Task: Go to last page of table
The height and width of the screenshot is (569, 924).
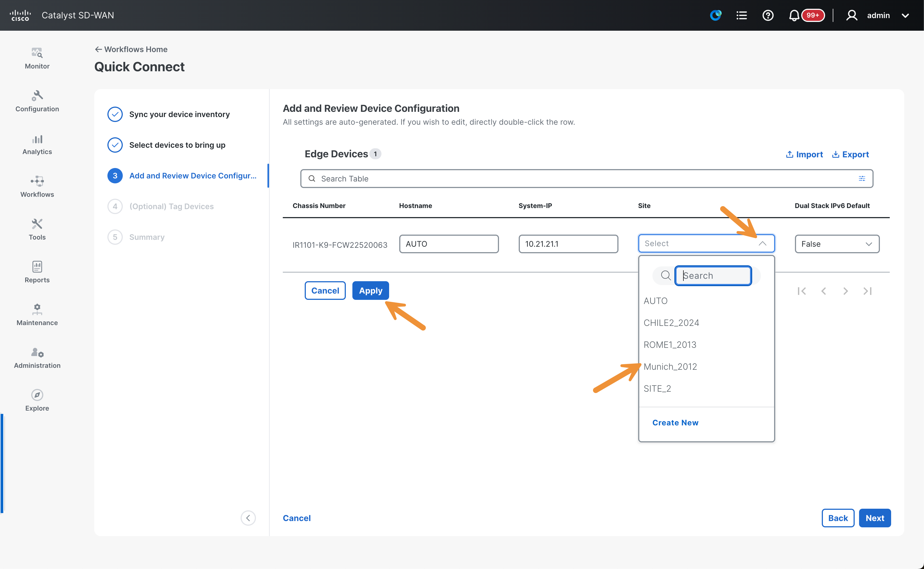Action: [867, 291]
